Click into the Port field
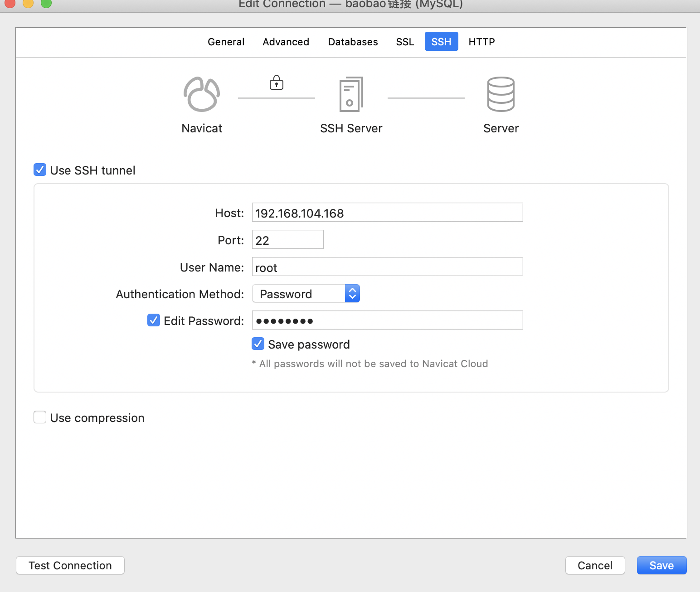Screen dimensions: 700x592 [288, 240]
